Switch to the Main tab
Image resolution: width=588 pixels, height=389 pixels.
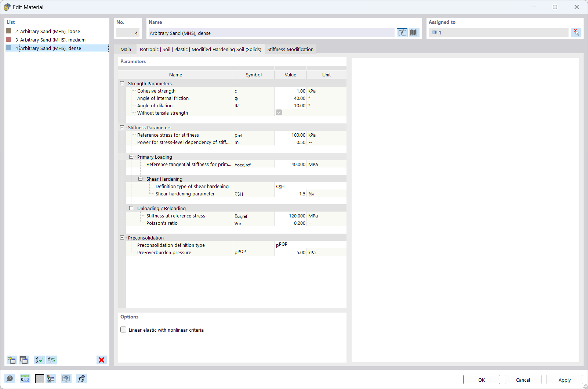pyautogui.click(x=126, y=49)
